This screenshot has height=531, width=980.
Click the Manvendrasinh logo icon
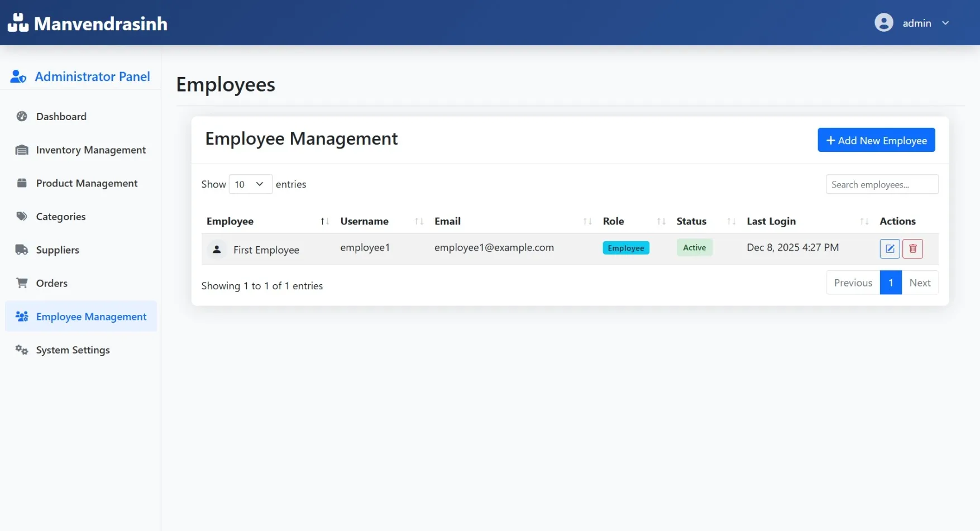[x=18, y=22]
